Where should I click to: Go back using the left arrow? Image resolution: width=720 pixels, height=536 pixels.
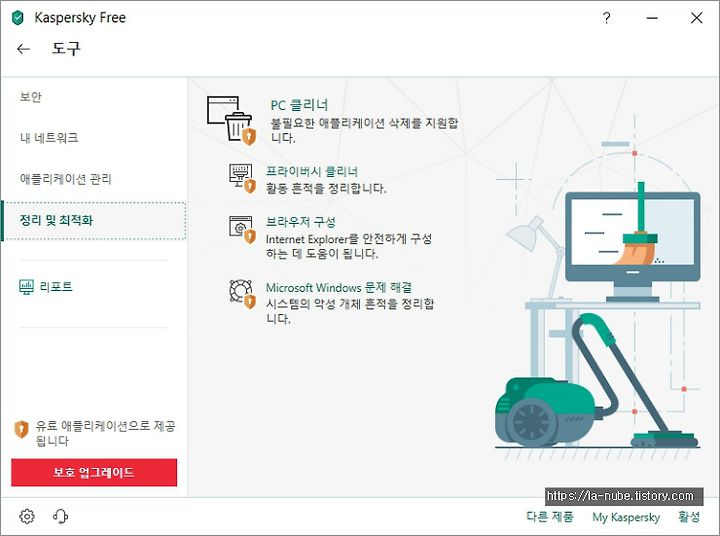point(23,49)
